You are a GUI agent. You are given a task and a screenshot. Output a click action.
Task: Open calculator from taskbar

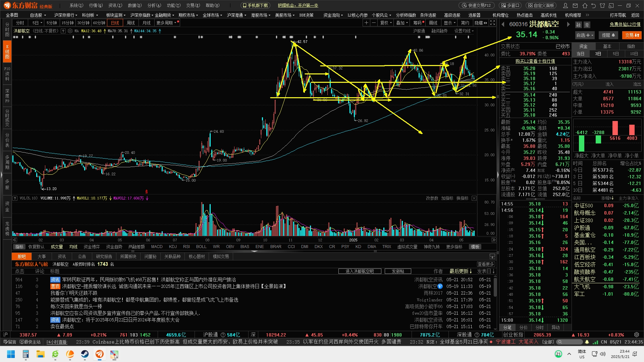coord(26,354)
